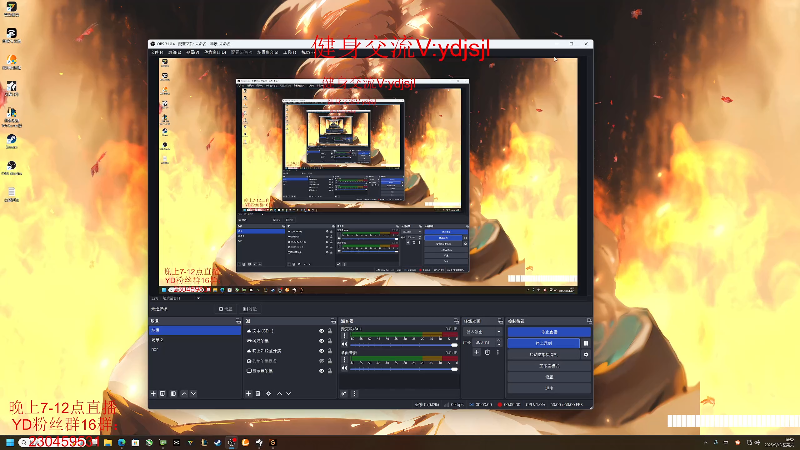Click the transition duration input field
800x450 pixels.
pos(484,342)
